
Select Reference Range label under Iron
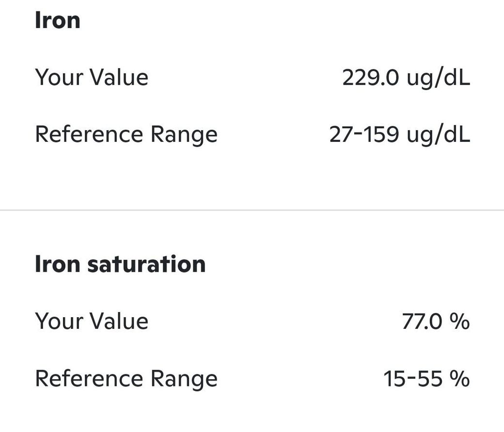[126, 135]
